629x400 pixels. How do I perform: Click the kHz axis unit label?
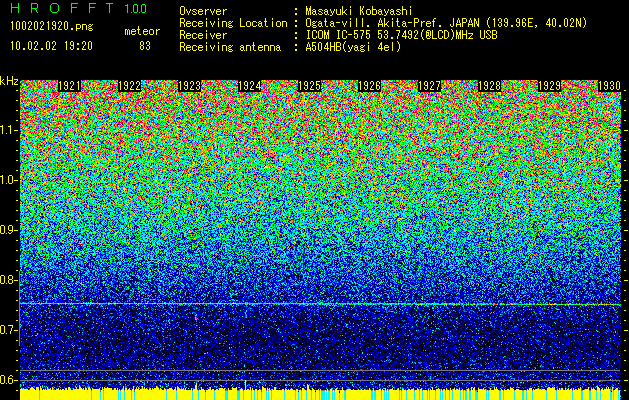[x=9, y=81]
